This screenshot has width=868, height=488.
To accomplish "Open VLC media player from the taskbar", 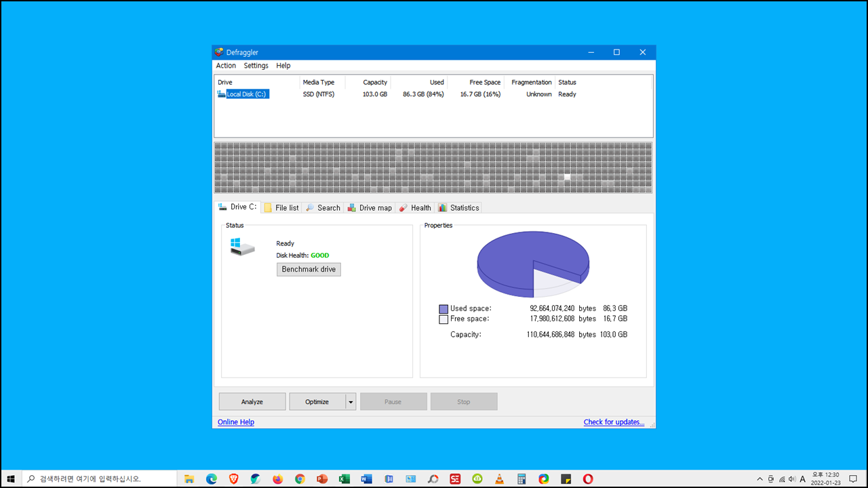I will (500, 479).
